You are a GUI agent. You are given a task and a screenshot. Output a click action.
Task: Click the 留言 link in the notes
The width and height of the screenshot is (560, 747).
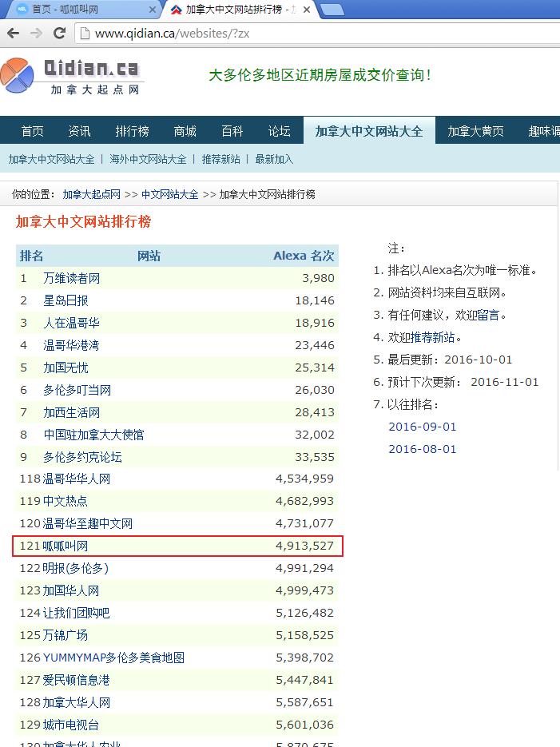488,315
